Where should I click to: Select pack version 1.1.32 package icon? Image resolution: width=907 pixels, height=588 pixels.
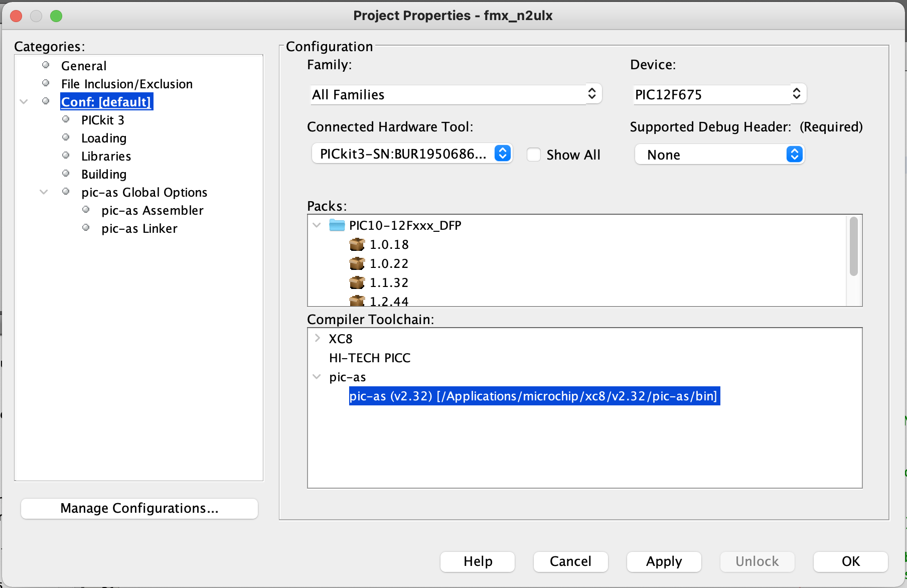(x=357, y=282)
